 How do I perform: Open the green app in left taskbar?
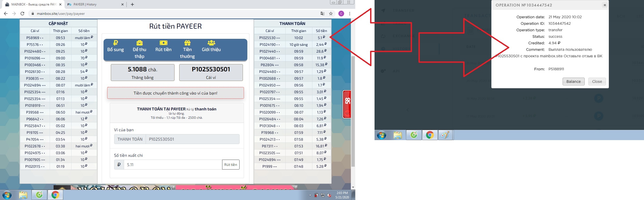click(x=39, y=195)
